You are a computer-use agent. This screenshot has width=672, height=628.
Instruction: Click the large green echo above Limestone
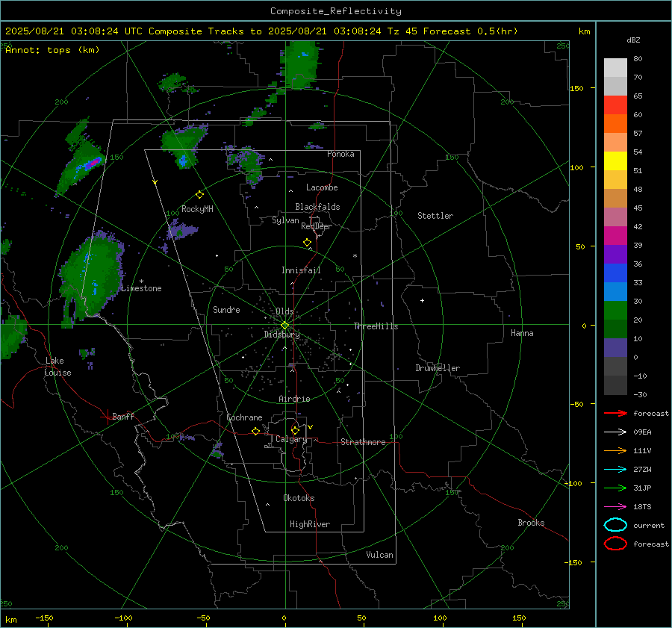(x=91, y=274)
